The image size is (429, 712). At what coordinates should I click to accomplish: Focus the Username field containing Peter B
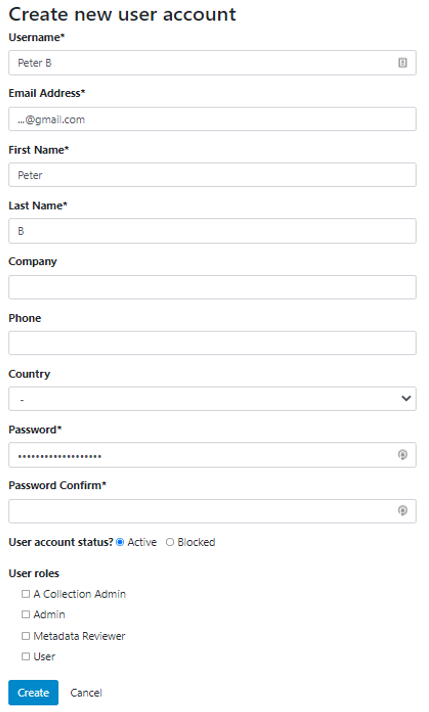[212, 63]
